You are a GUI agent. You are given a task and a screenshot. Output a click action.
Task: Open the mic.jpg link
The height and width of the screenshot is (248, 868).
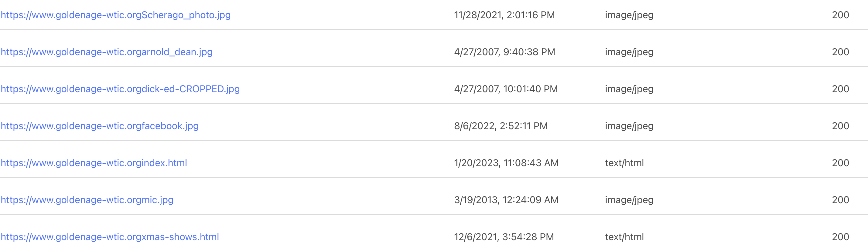click(87, 200)
